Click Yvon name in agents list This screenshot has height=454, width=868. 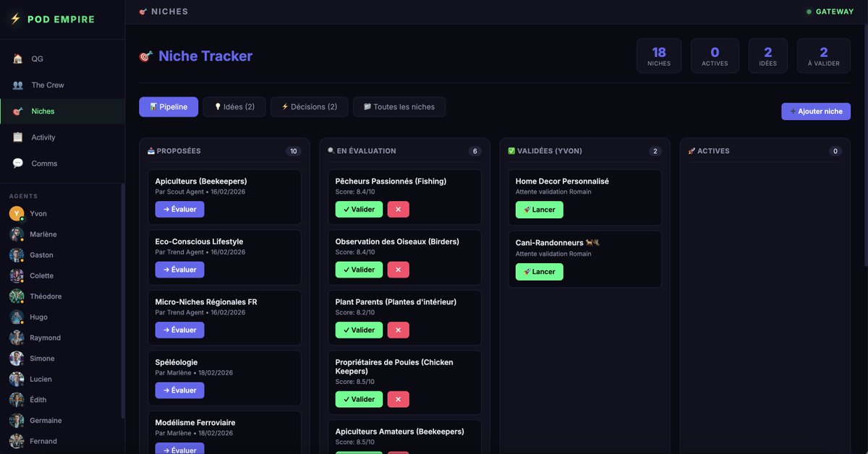pyautogui.click(x=38, y=214)
